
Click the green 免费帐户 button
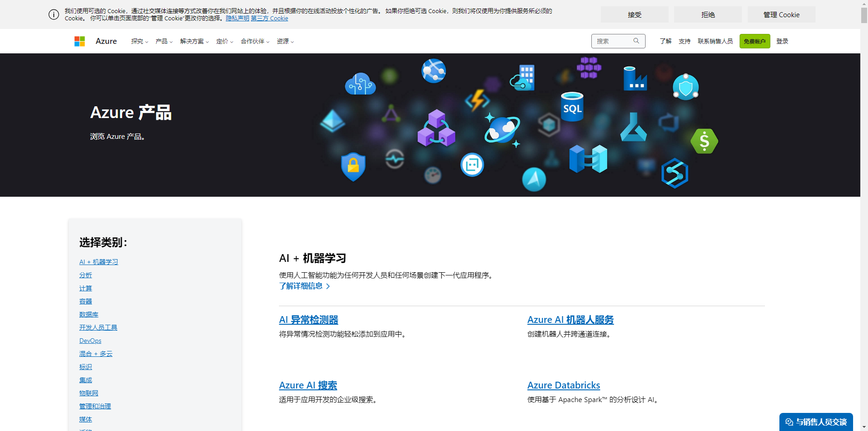pyautogui.click(x=755, y=41)
